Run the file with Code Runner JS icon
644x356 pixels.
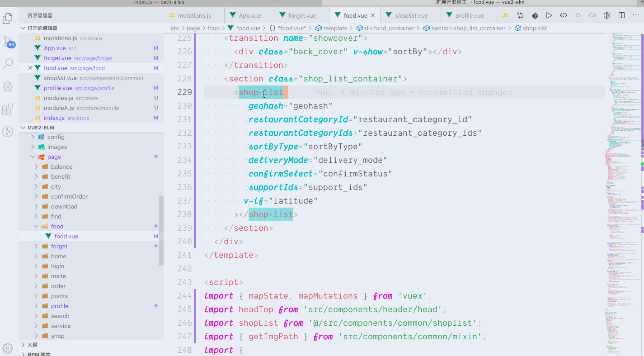tap(505, 15)
